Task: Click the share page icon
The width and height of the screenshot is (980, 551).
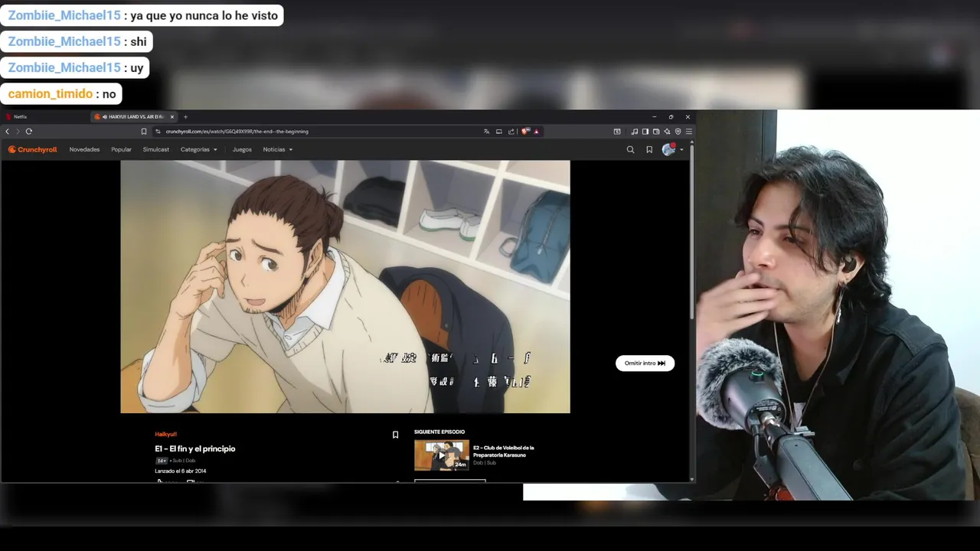Action: pyautogui.click(x=511, y=132)
